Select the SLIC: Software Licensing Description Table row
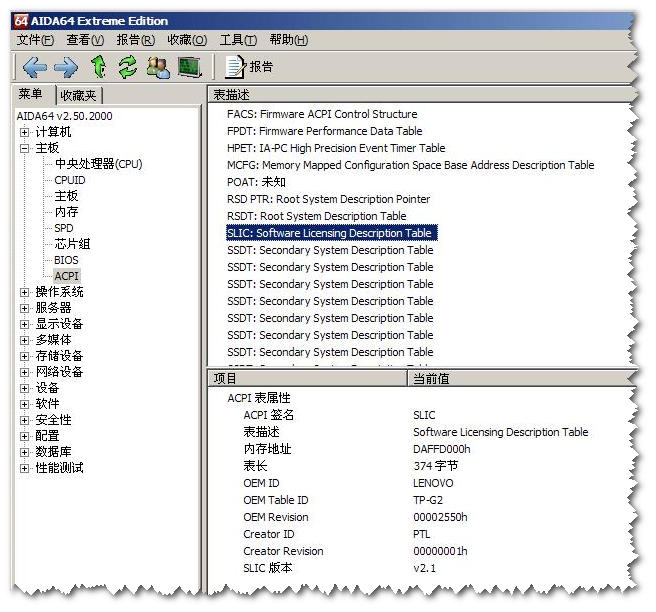 332,233
